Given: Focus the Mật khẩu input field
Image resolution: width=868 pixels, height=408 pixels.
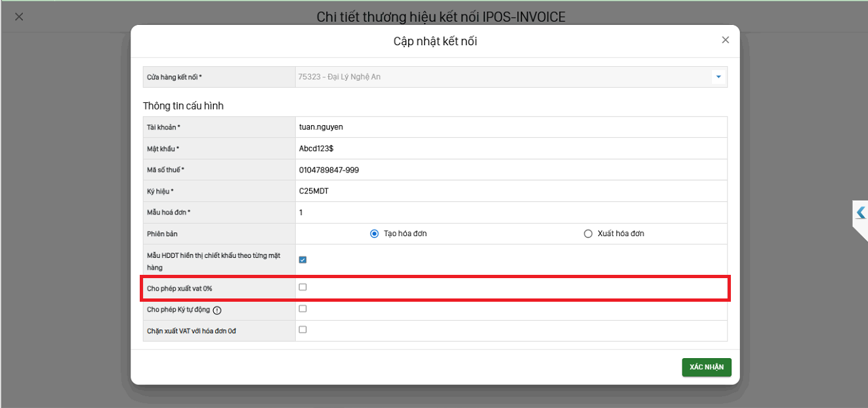Looking at the screenshot, I should (x=510, y=148).
